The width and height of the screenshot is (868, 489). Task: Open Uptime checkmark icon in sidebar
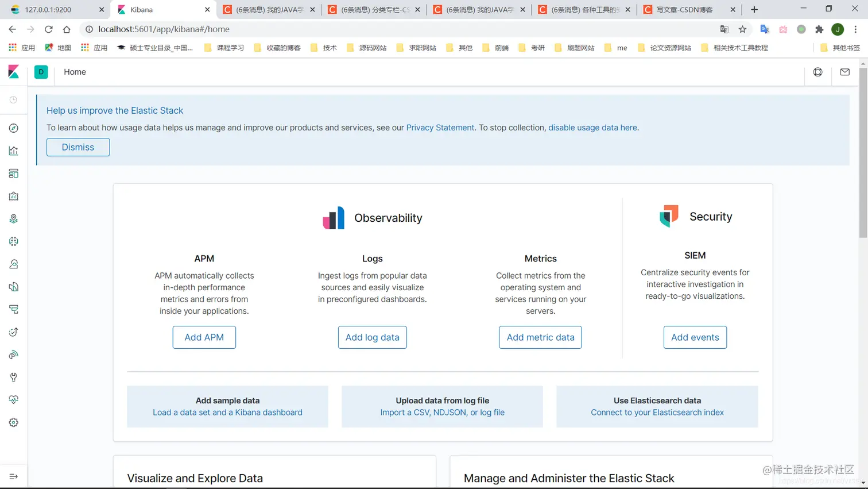pyautogui.click(x=14, y=332)
